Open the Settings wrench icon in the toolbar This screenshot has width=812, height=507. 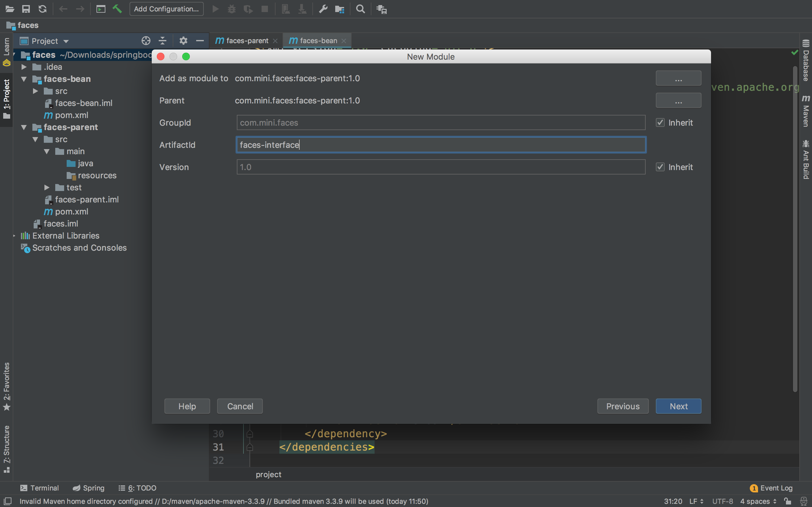(323, 9)
